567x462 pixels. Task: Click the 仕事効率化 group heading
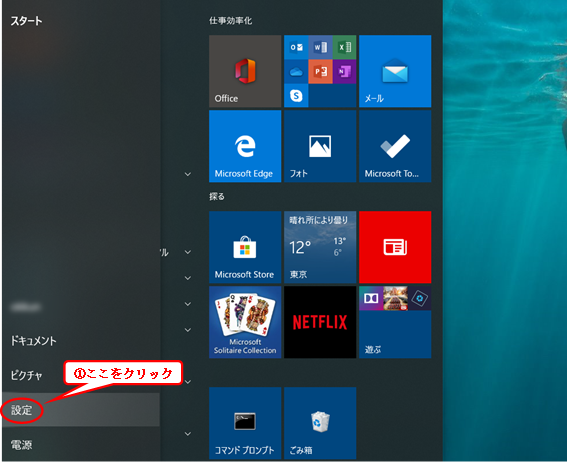(x=231, y=21)
